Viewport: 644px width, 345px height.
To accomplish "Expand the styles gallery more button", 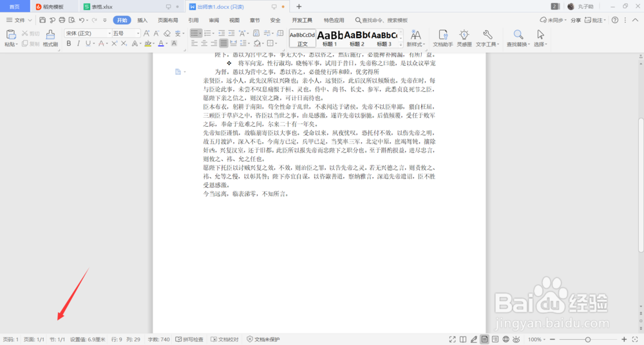I will coord(401,44).
